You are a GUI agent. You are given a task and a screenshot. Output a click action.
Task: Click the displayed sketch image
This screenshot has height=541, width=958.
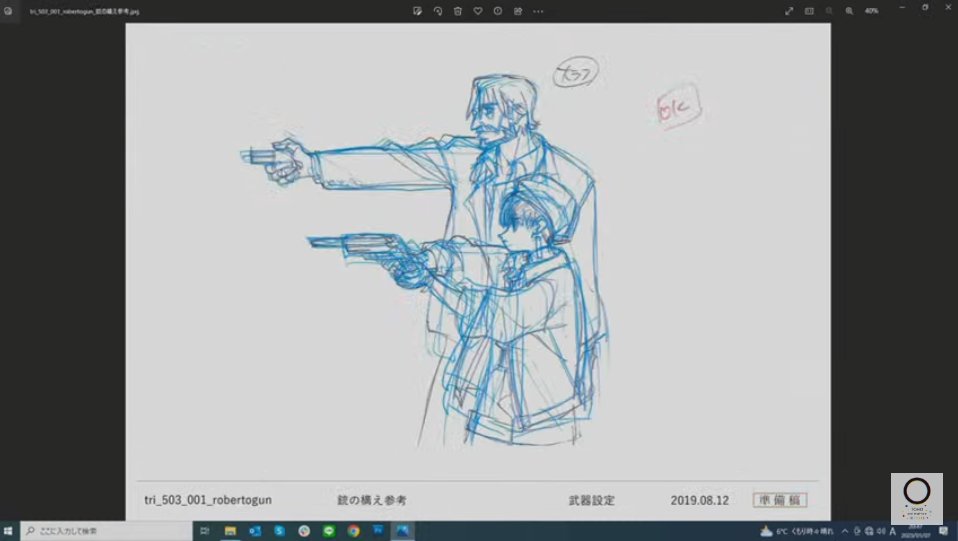(x=478, y=271)
